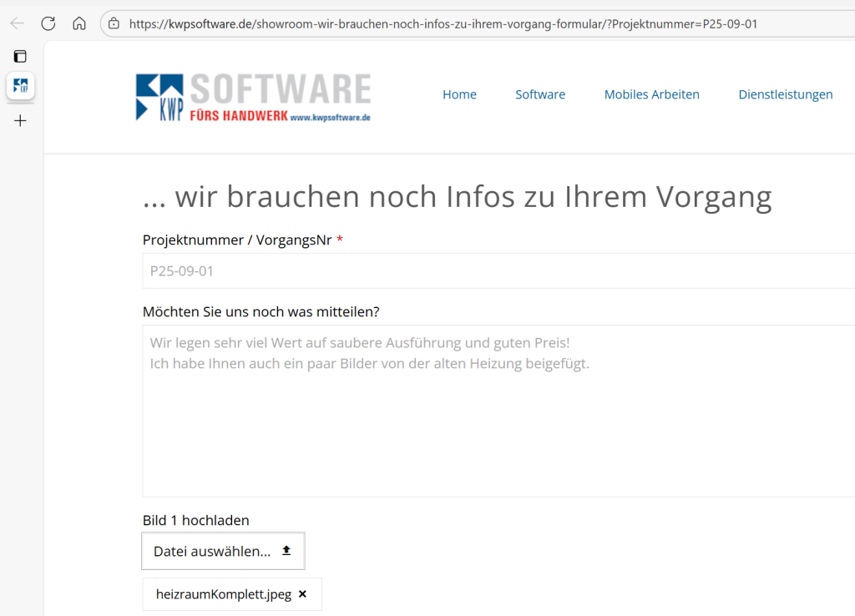Click the 'Bild 1 hochladen' label
Image resolution: width=855 pixels, height=616 pixels.
click(x=196, y=520)
